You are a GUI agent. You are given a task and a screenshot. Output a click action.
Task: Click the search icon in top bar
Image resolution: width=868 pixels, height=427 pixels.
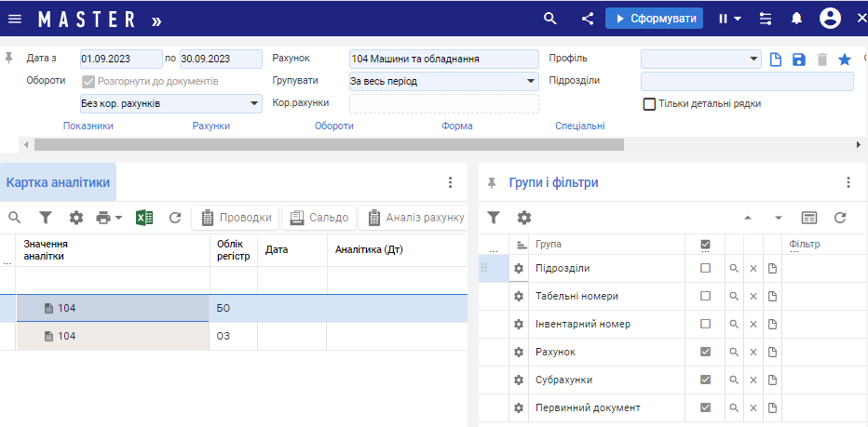550,19
